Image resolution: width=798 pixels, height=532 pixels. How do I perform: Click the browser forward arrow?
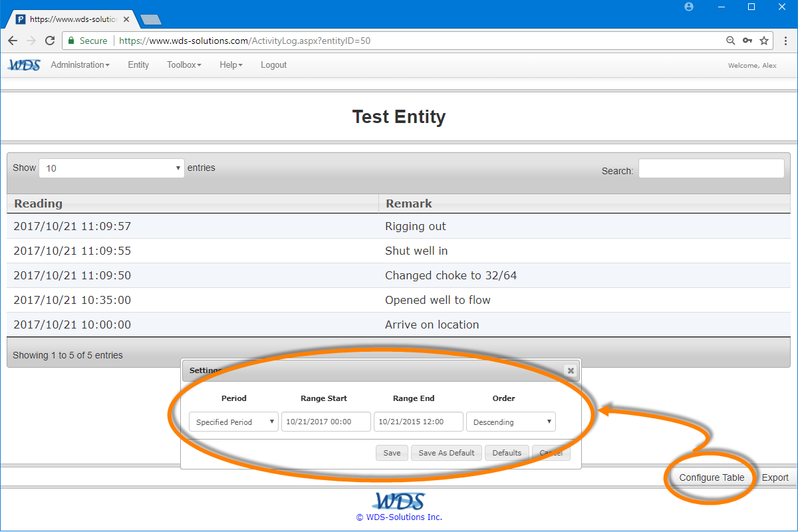31,41
